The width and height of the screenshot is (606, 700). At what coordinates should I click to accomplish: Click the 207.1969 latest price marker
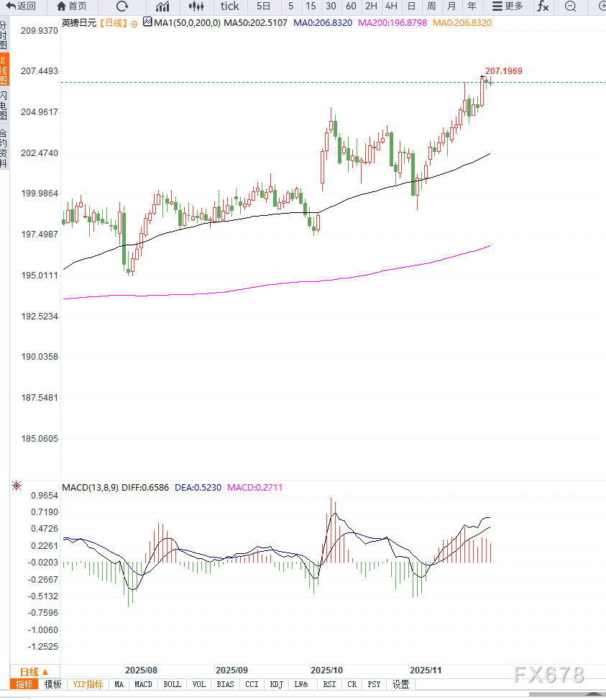[503, 71]
